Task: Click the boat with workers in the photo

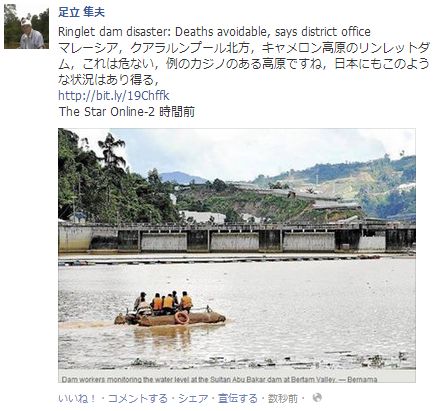Action: point(170,309)
